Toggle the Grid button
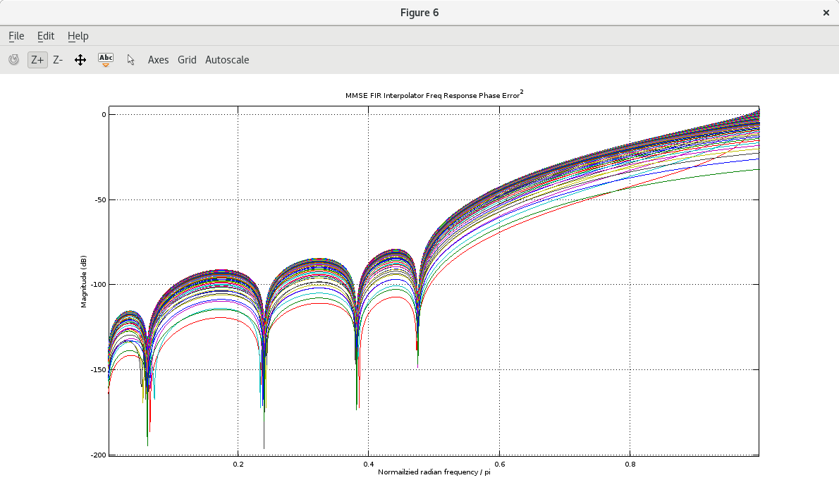Viewport: 839px width, 504px height. 188,60
